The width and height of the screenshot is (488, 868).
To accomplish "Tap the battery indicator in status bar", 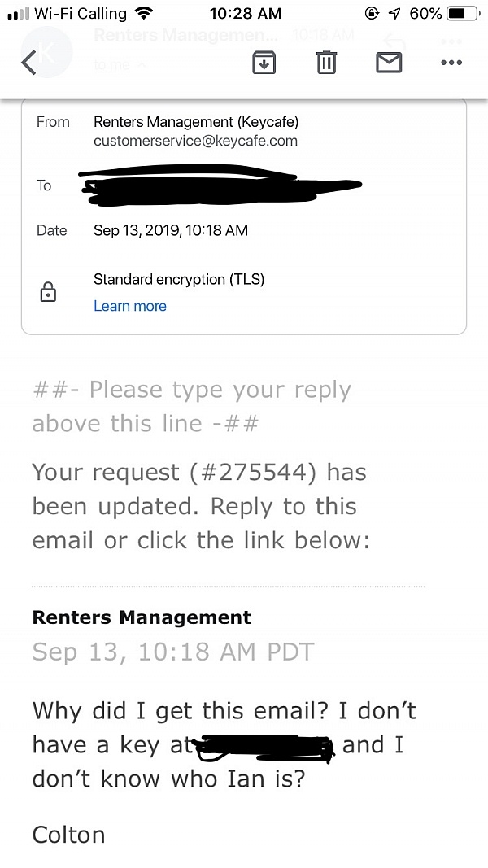I will pos(463,13).
